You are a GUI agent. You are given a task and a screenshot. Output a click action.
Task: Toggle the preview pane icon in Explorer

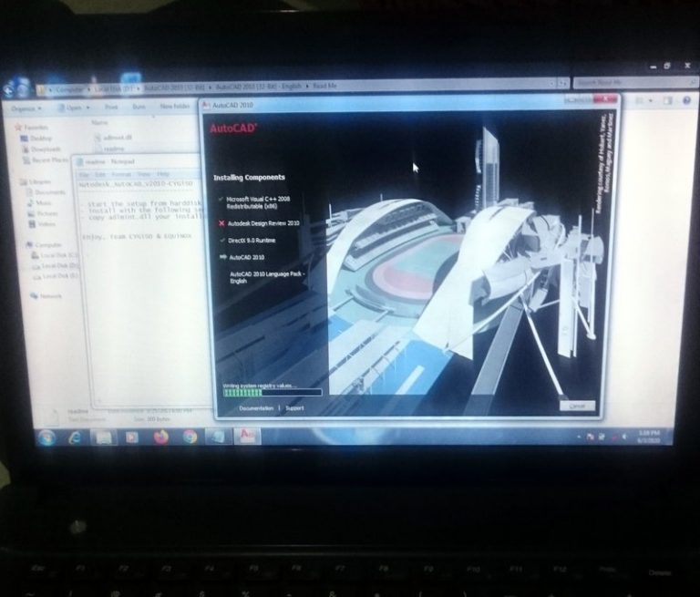(667, 100)
